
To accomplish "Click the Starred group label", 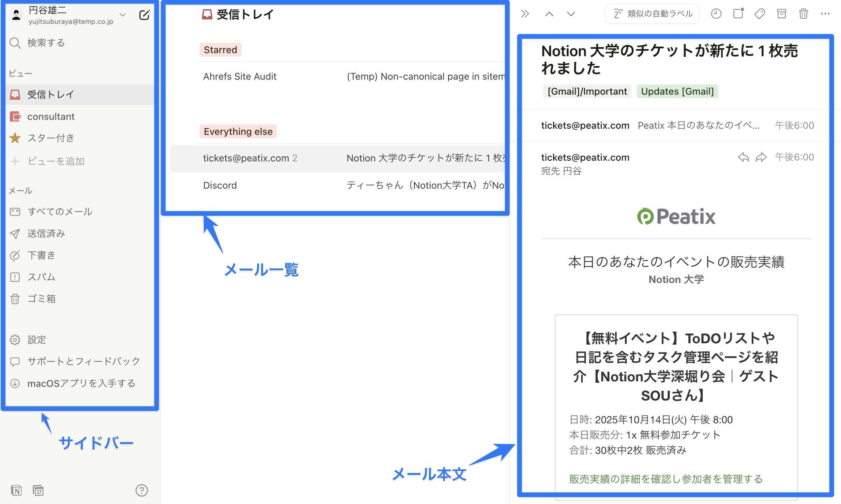I will [x=220, y=50].
